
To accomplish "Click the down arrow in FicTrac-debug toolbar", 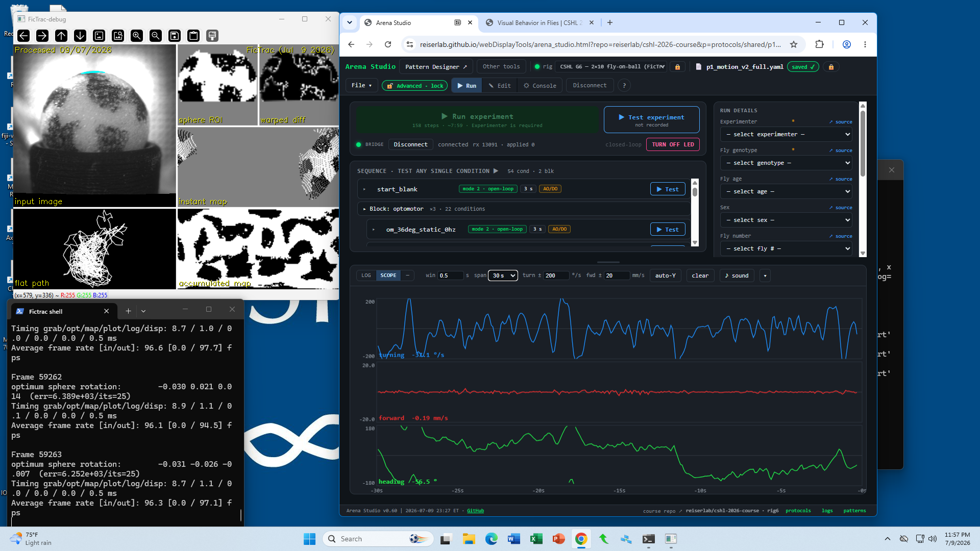I will click(x=80, y=35).
